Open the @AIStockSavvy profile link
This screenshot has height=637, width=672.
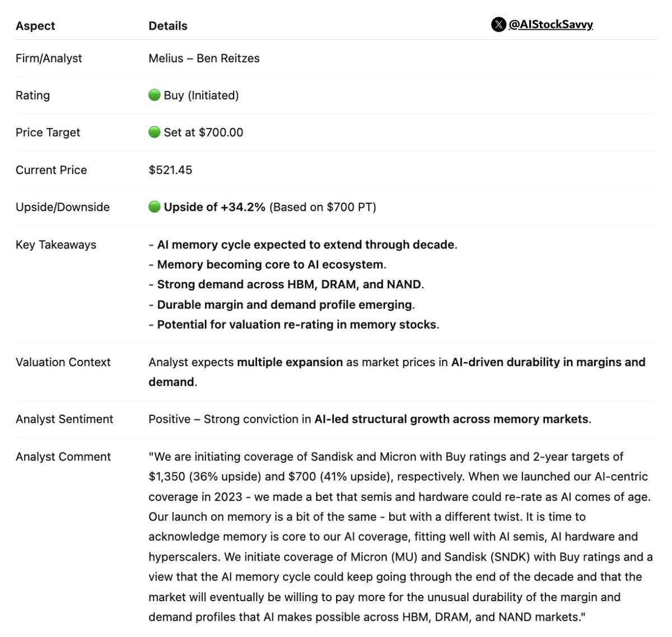point(550,25)
